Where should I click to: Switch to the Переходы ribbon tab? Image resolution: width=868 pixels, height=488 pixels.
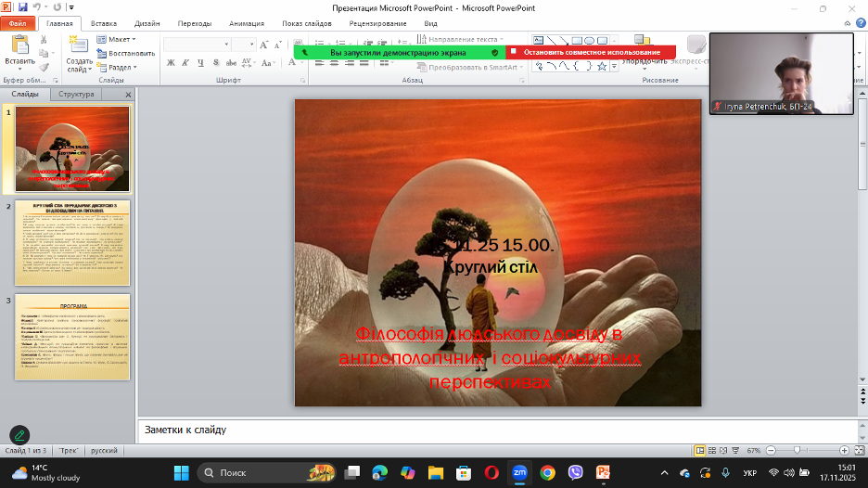click(195, 23)
